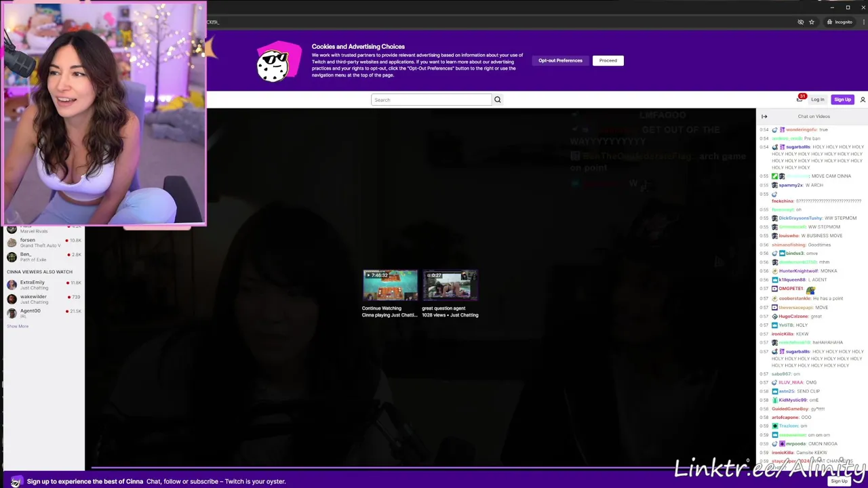Click Ben_'s avatar icon in sidebar
This screenshot has width=868, height=488.
[x=12, y=257]
